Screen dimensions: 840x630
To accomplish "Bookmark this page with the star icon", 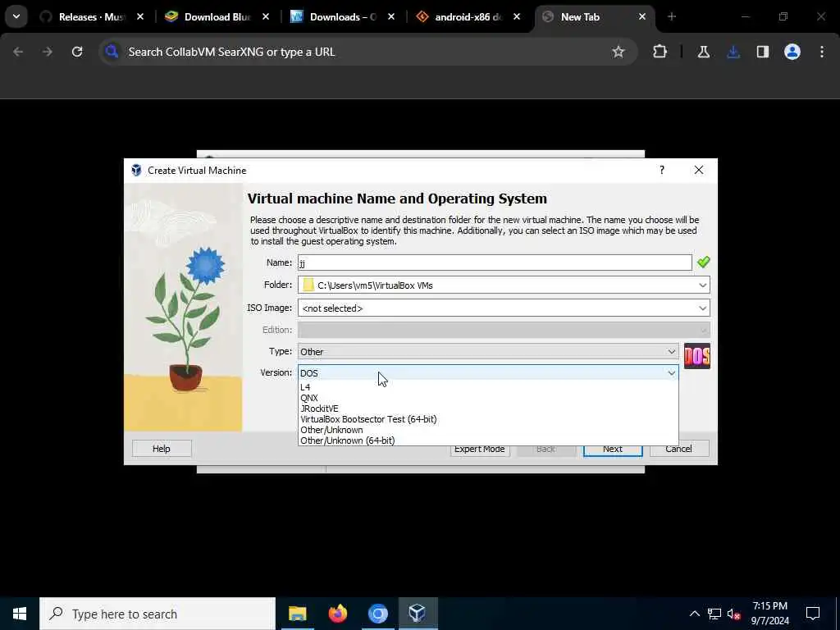I will click(x=619, y=52).
